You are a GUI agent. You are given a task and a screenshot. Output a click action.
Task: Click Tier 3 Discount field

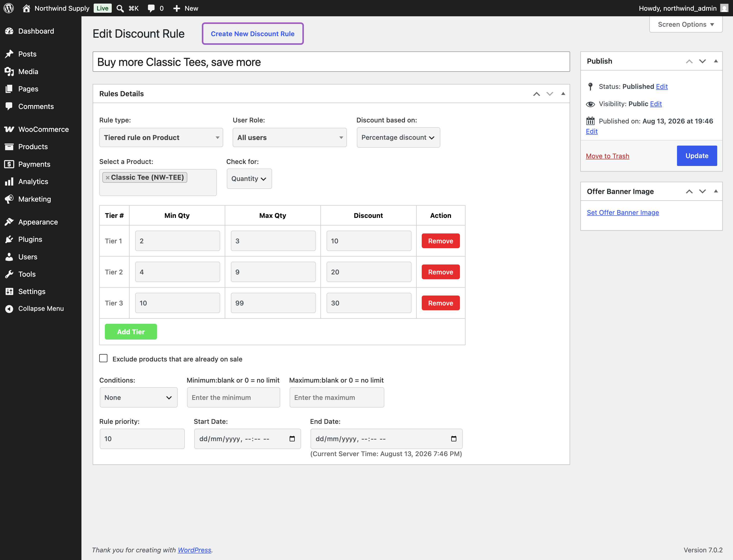[x=369, y=303]
